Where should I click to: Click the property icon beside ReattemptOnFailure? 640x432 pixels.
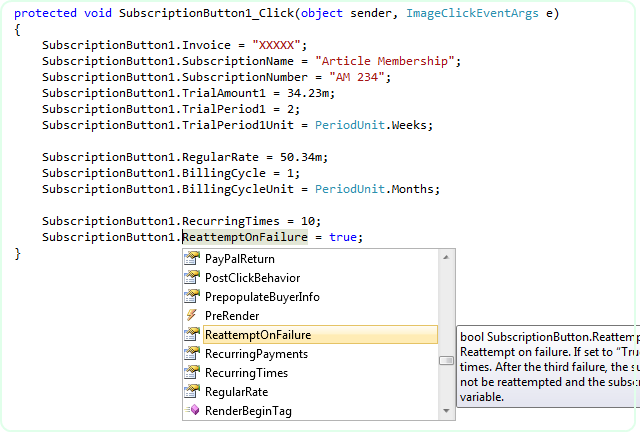(x=192, y=334)
